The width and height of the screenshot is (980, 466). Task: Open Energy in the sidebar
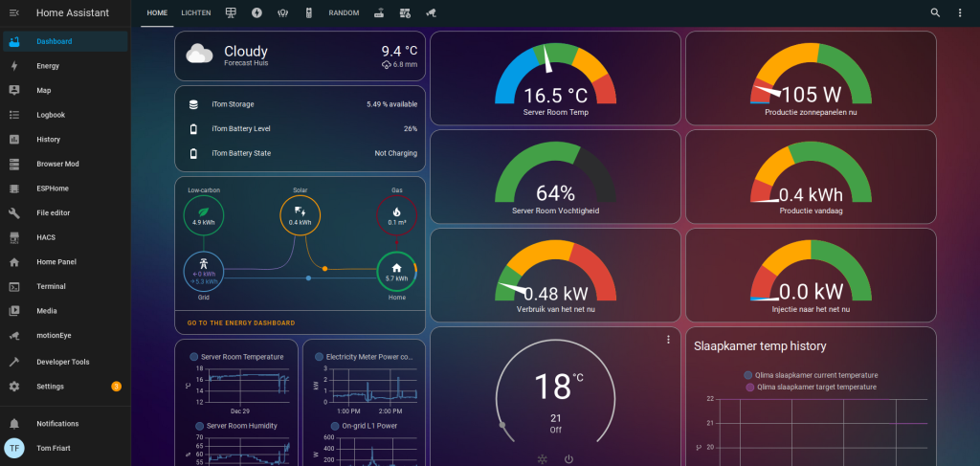(x=48, y=66)
